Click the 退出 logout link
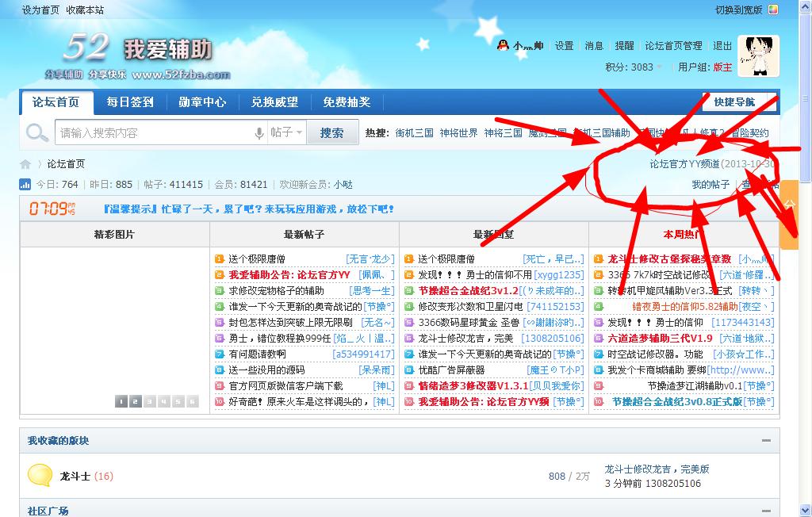 click(x=722, y=46)
